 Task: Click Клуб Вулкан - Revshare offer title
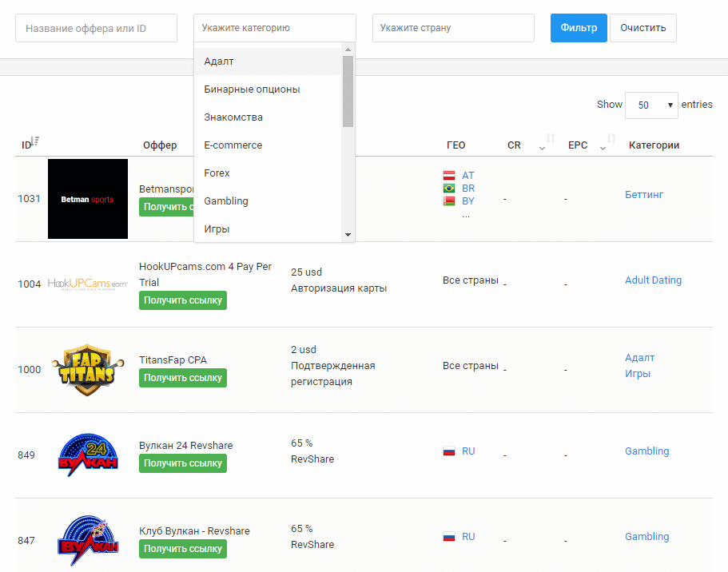coord(194,530)
